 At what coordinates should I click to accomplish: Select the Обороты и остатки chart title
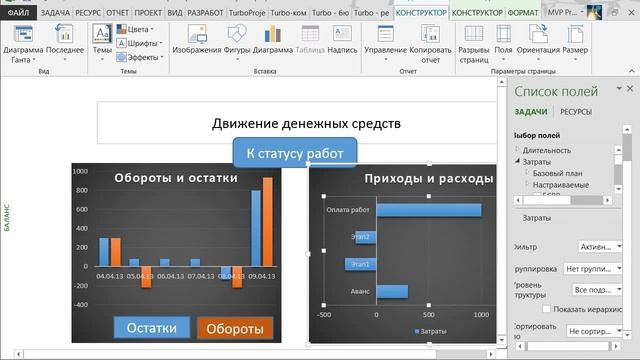(x=176, y=178)
